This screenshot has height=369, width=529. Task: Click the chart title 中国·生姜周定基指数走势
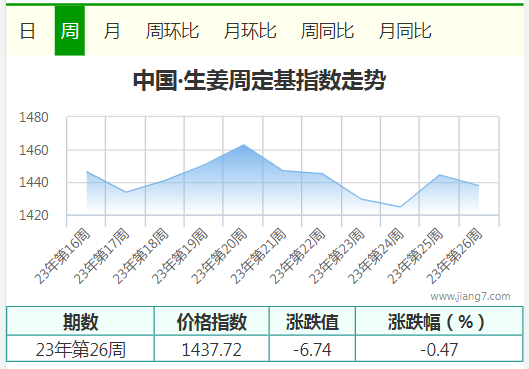259,80
